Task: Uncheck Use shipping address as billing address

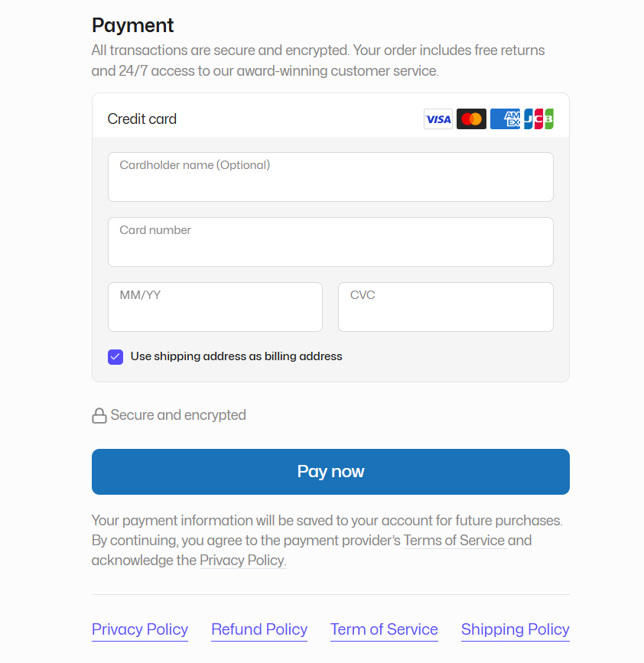Action: 115,356
